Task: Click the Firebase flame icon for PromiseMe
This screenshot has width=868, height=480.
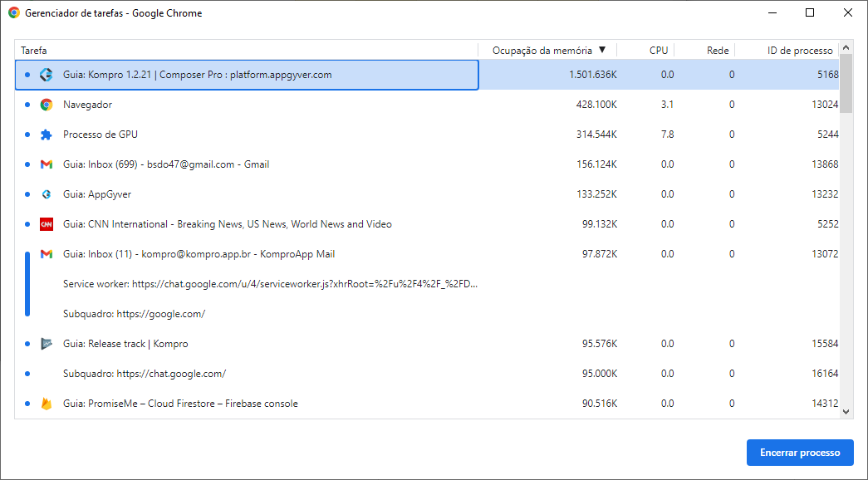Action: (x=47, y=404)
